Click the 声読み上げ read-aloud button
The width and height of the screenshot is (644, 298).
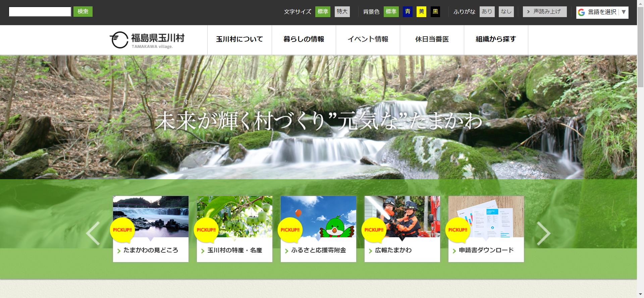544,12
